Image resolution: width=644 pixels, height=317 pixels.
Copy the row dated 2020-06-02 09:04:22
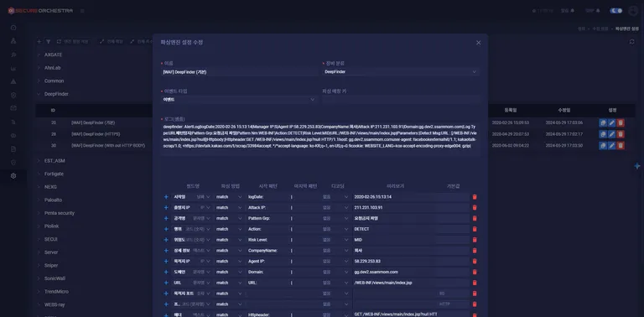[x=603, y=145]
